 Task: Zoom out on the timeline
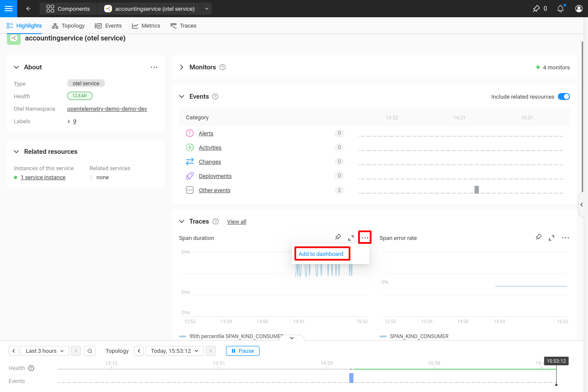90,351
